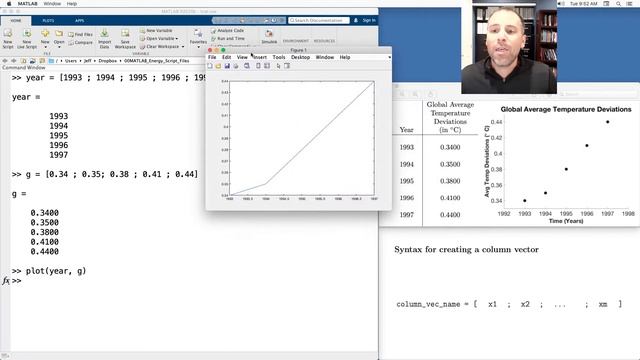This screenshot has height=360, width=640.
Task: Click Find Files in the toolstrip
Action: click(80, 35)
